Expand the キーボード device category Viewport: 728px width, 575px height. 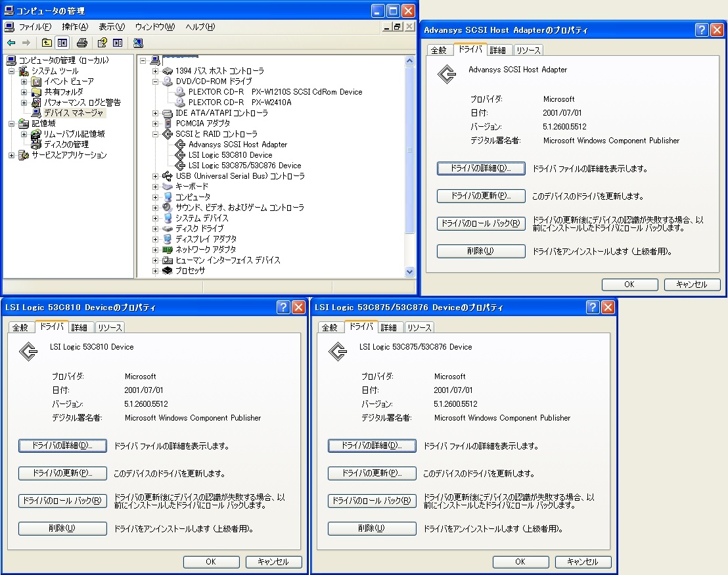point(155,187)
